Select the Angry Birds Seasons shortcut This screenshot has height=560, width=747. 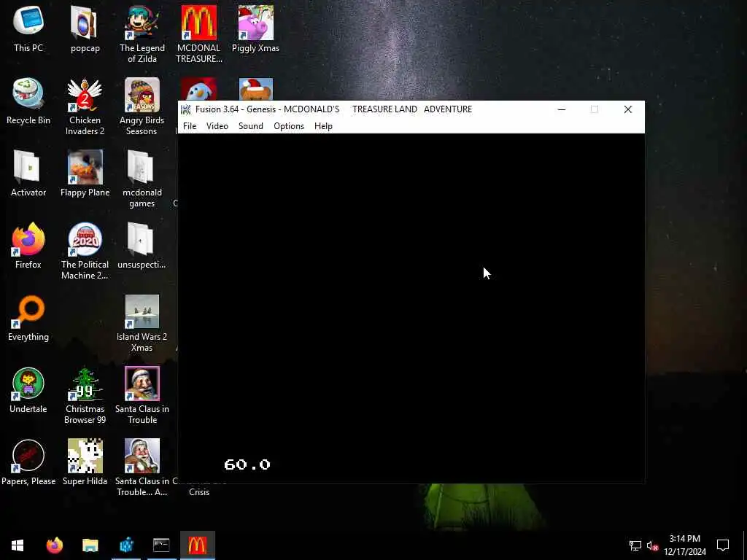142,106
